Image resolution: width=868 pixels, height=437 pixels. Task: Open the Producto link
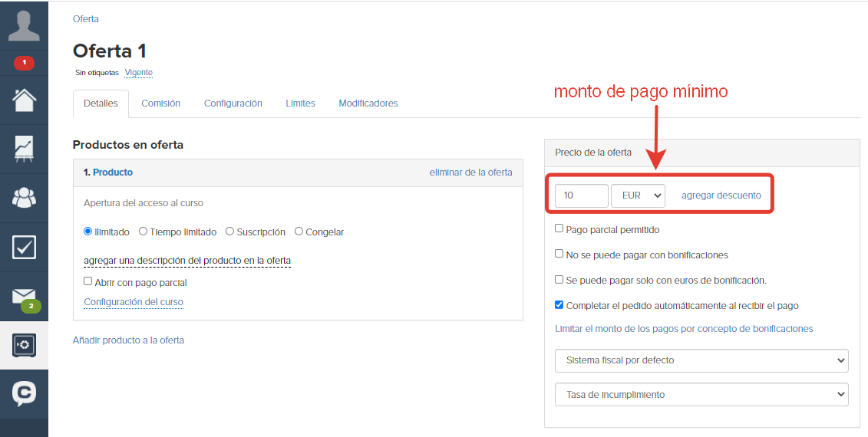tap(113, 172)
